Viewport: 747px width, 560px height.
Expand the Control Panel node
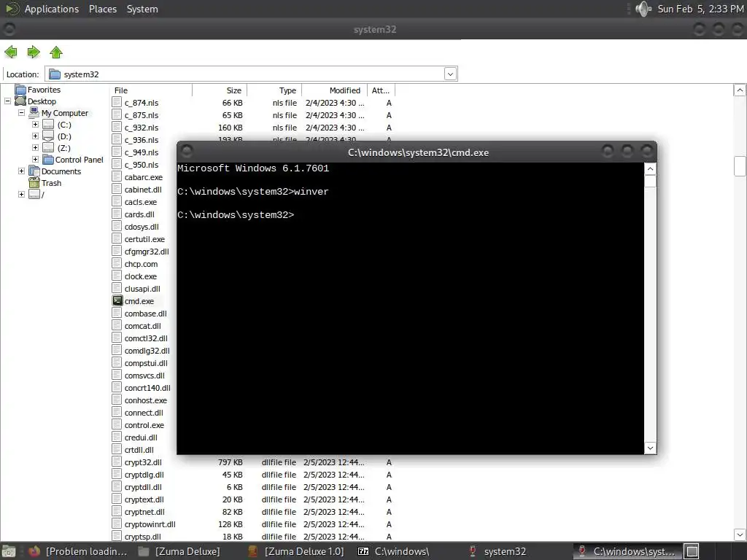(x=35, y=160)
